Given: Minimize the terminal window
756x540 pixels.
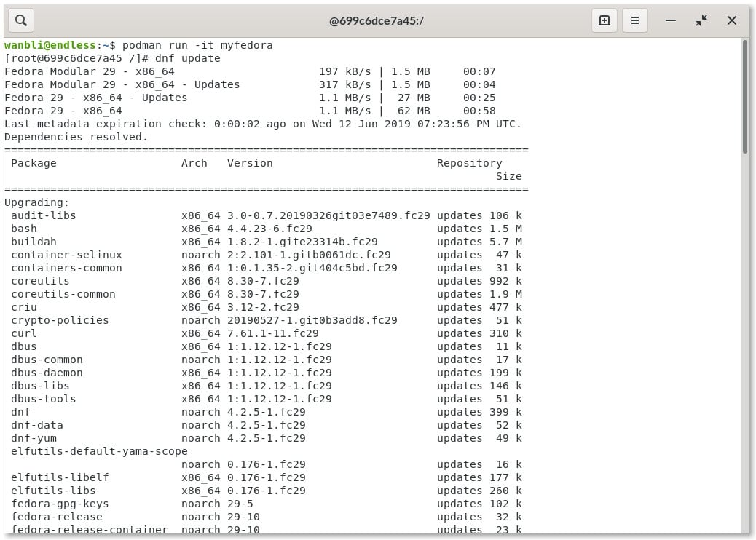Looking at the screenshot, I should click(x=670, y=20).
